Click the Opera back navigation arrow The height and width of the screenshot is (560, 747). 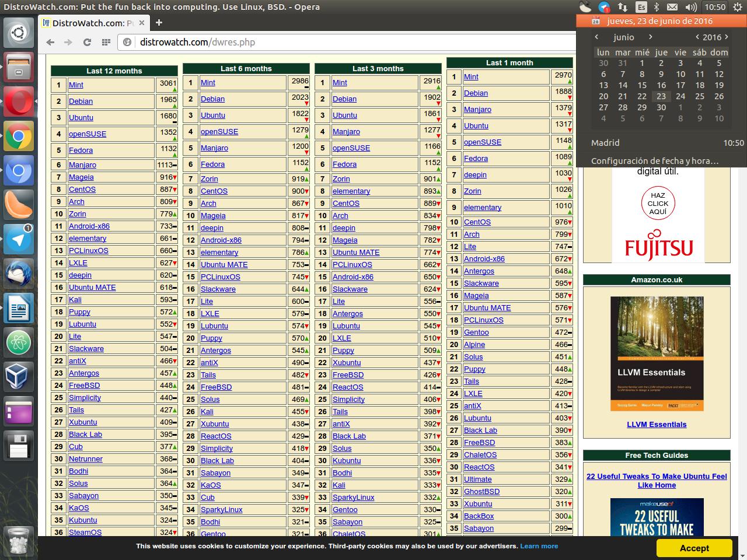pos(50,42)
